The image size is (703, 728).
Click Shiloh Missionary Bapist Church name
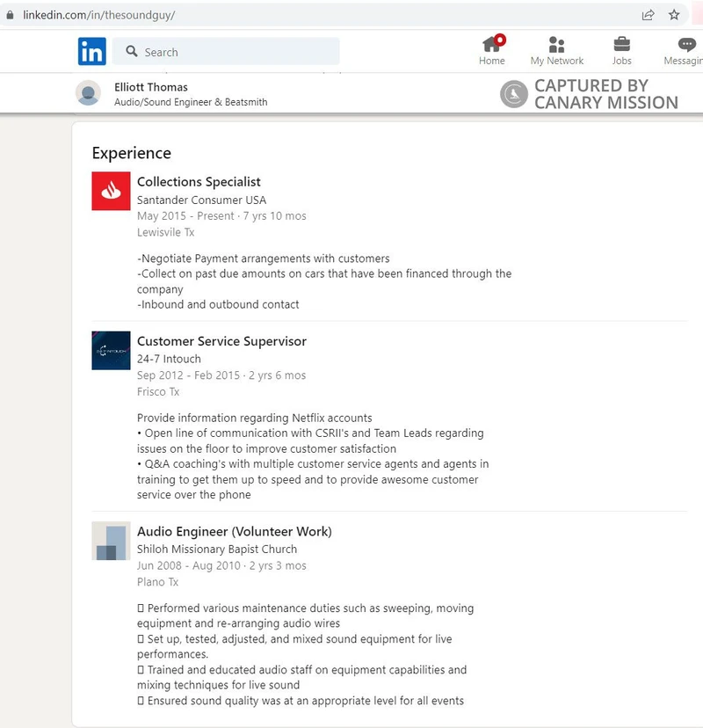click(x=217, y=550)
